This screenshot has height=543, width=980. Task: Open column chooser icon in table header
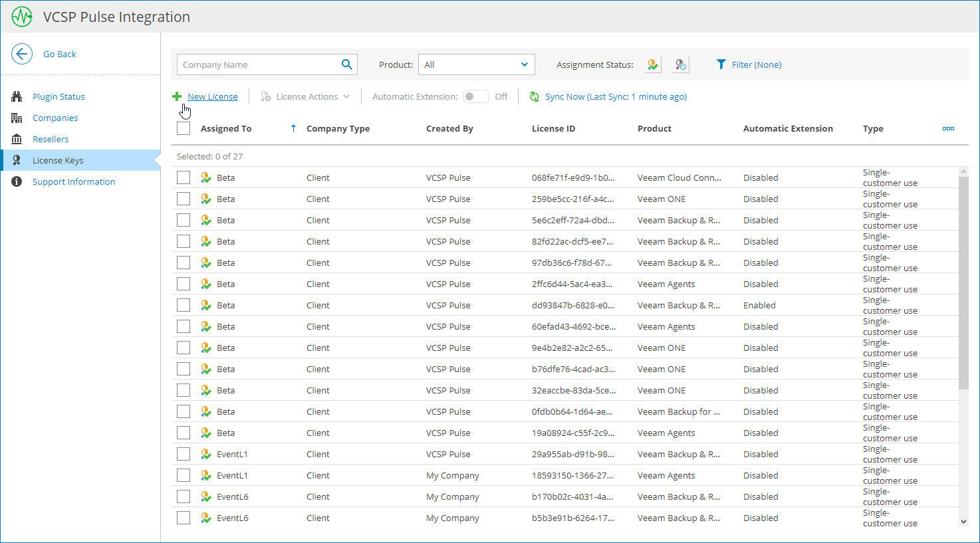pos(948,128)
